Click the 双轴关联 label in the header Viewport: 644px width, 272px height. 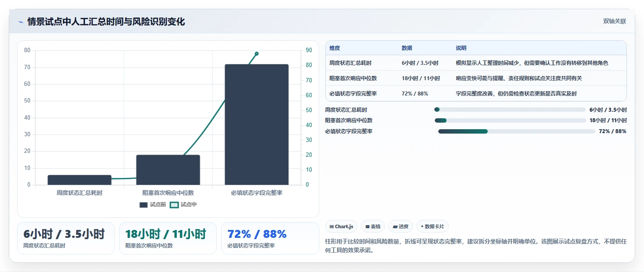615,21
